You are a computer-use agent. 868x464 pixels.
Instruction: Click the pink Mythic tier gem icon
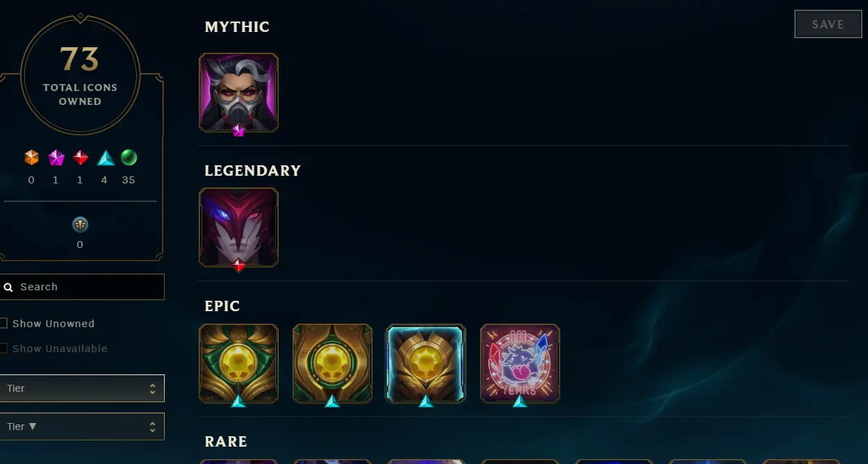pos(56,158)
